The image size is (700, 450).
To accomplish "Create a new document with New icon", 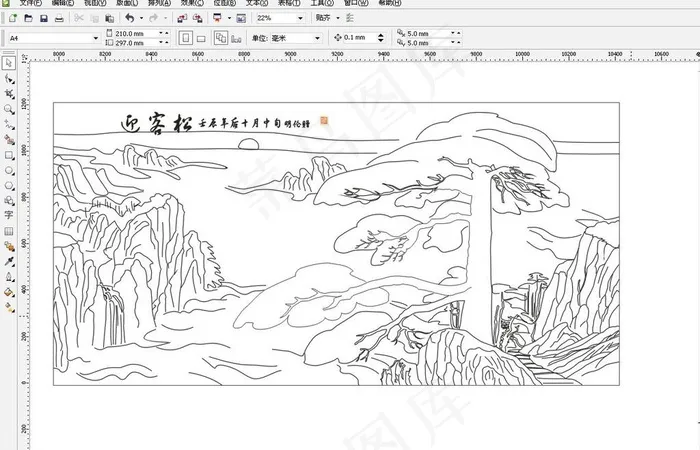I will 11,18.
